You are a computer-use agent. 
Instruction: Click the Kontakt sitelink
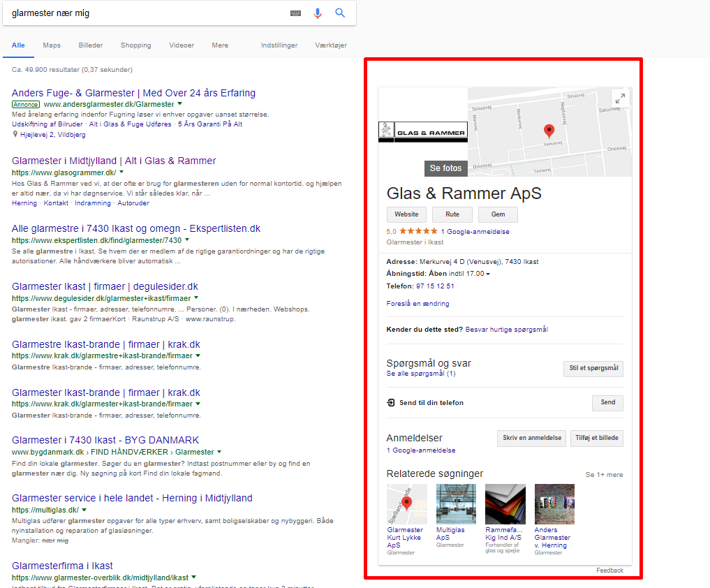coord(56,203)
